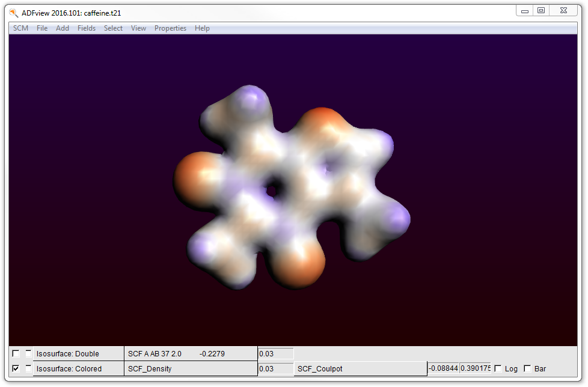Click the ADFview application icon in title bar
This screenshot has width=588, height=387.
(14, 13)
